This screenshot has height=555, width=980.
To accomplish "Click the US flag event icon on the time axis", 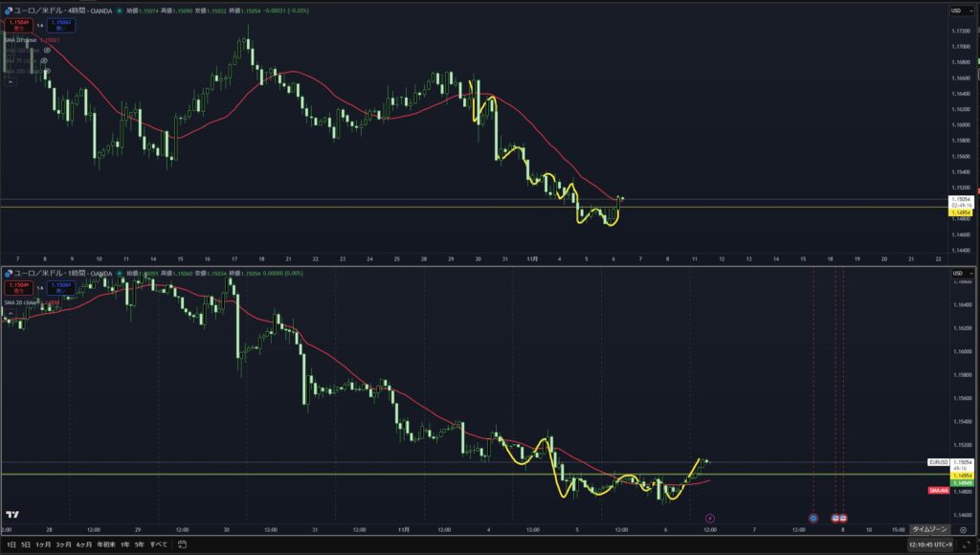I will pos(835,518).
